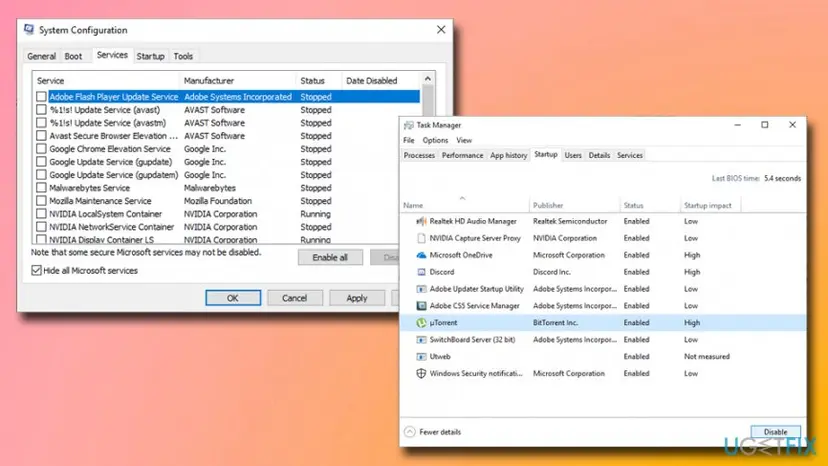This screenshot has height=466, width=828.
Task: Click the NVIDIA Capture Server Proxy file icon
Action: (x=421, y=238)
